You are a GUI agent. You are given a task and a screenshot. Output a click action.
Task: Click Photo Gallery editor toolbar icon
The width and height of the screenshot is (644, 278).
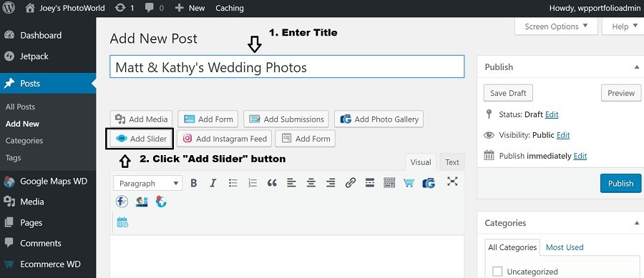click(x=429, y=183)
